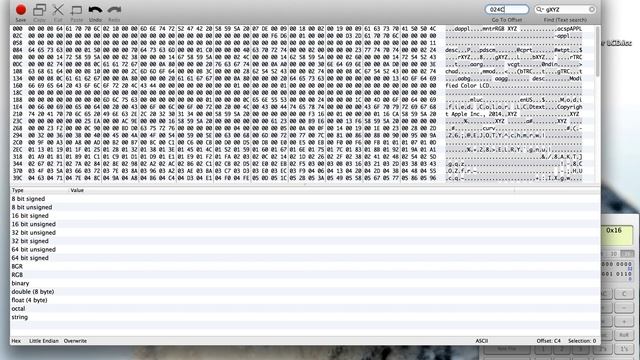This screenshot has height=360, width=640.
Task: Click the Selection: 0 status text
Action: coord(582,341)
